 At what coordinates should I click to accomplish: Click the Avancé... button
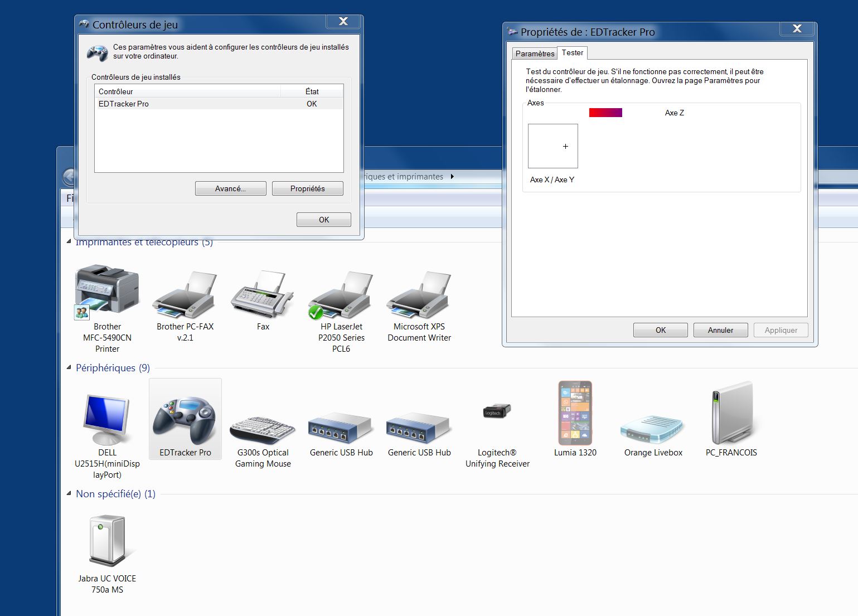pos(231,188)
